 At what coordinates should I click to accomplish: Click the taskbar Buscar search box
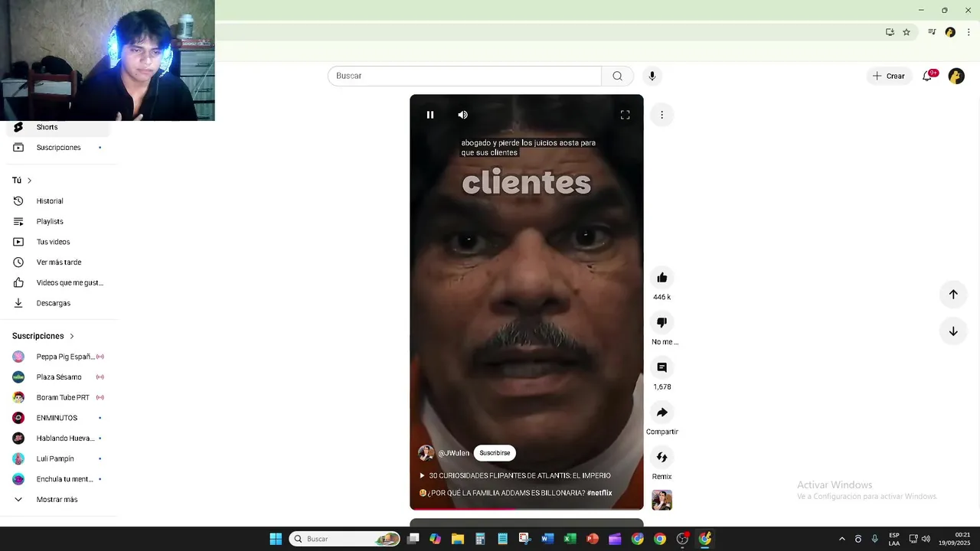click(345, 539)
